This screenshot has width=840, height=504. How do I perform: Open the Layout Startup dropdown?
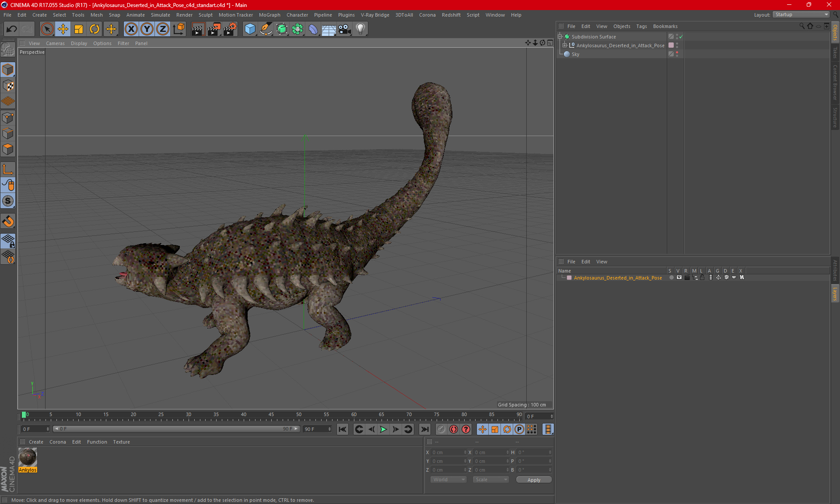point(801,14)
